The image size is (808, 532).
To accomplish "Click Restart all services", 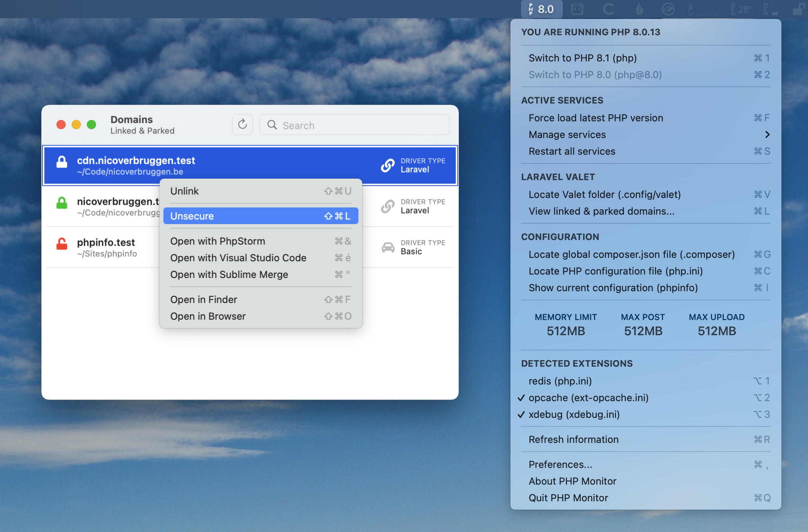I will click(646, 151).
